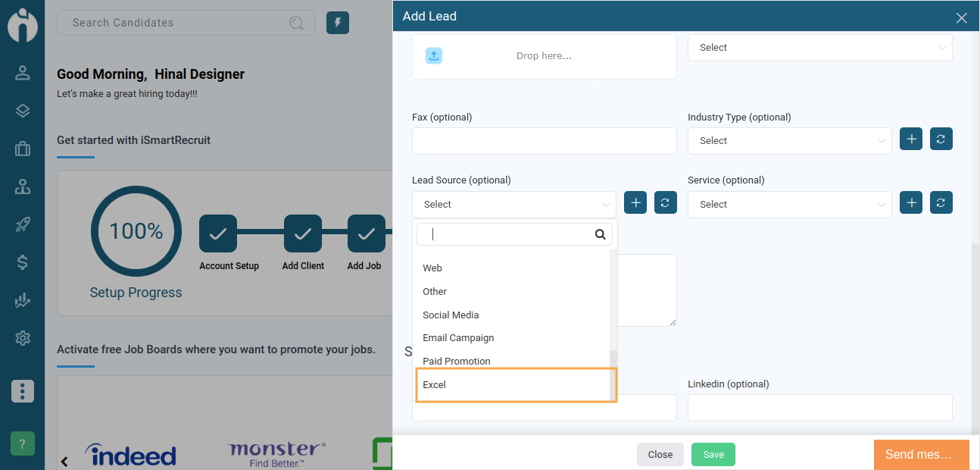Click the upload icon in drop area
The width and height of the screenshot is (980, 470).
coord(434,55)
